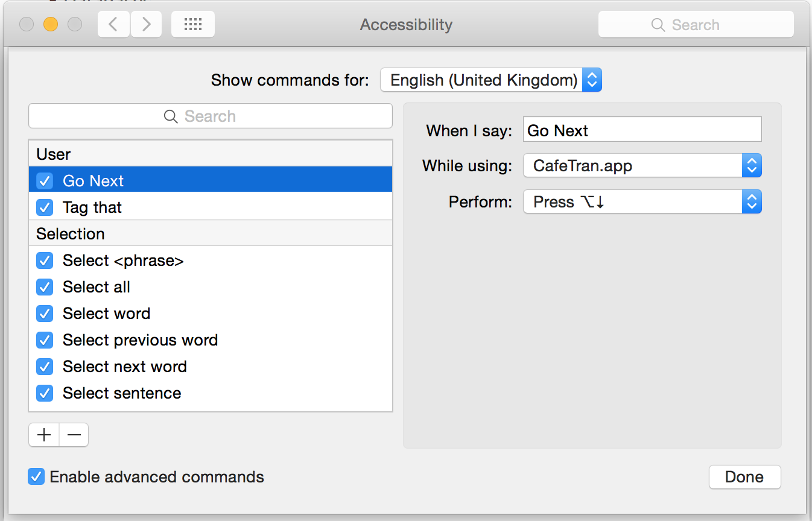The height and width of the screenshot is (521, 812).
Task: Open the While using CafeTran.app dropdown
Action: click(642, 166)
